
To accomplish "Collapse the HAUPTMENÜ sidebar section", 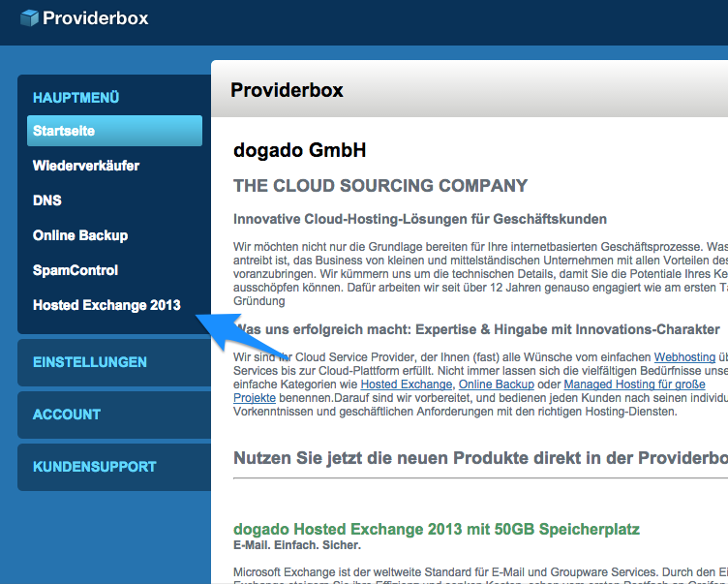I will tap(76, 98).
